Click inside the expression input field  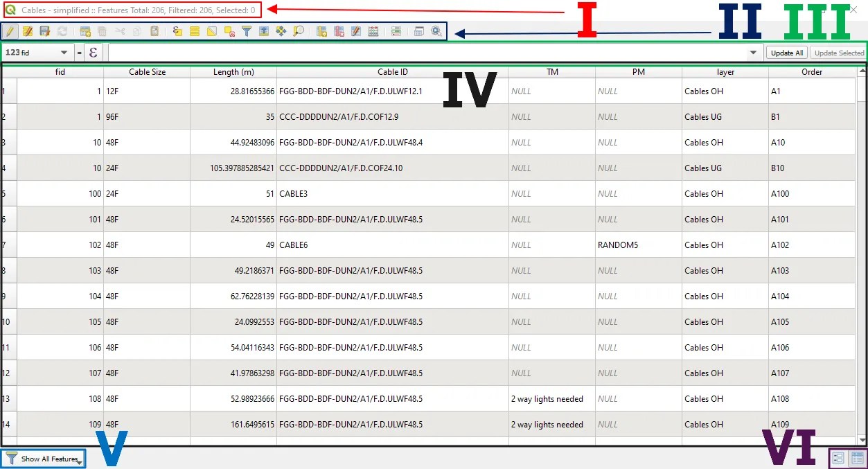[x=416, y=52]
